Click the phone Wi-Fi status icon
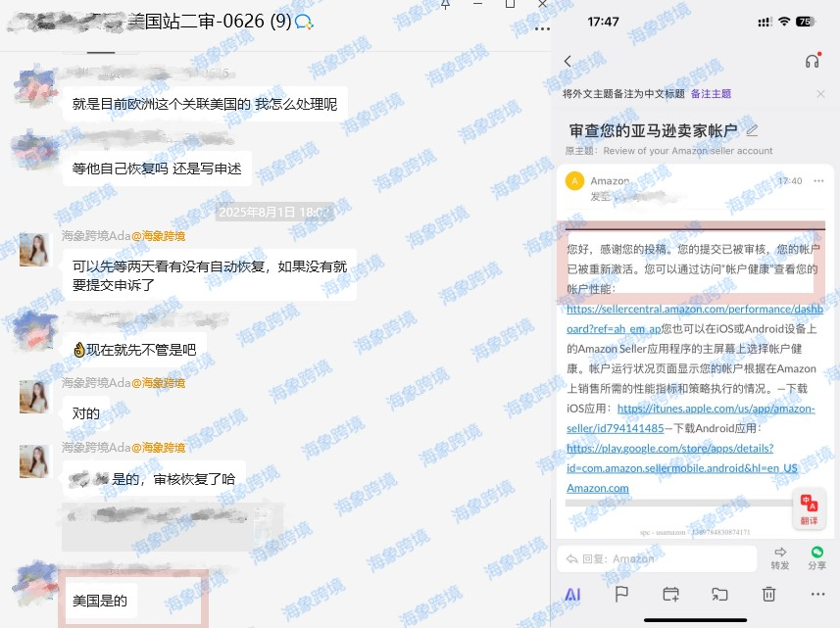Viewport: 840px width, 628px height. [784, 22]
